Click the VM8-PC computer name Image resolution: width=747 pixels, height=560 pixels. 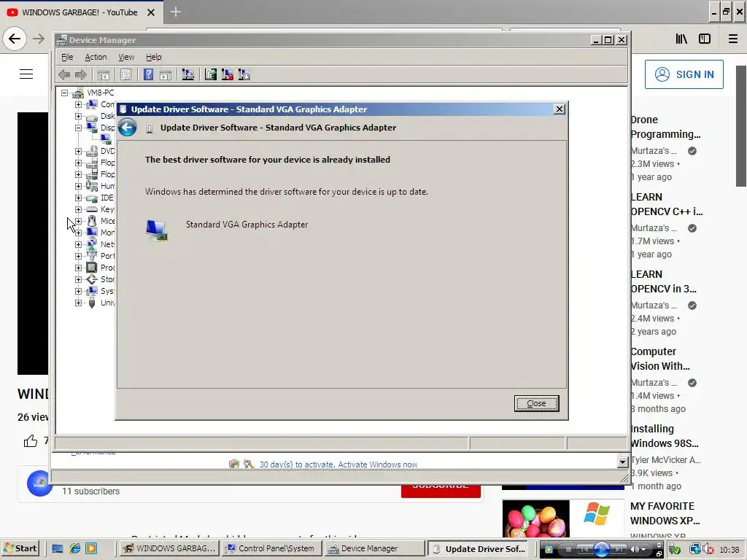coord(101,93)
